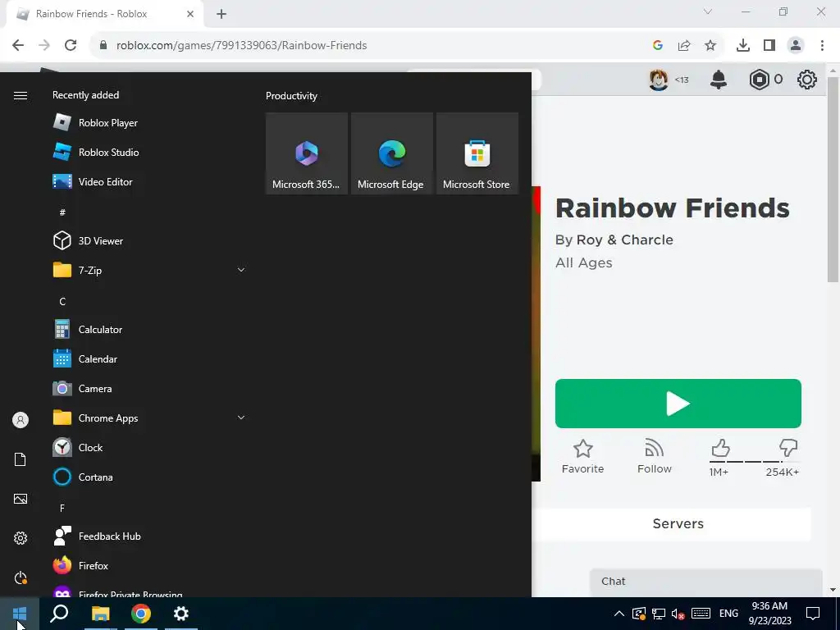Image resolution: width=840 pixels, height=630 pixels.
Task: Open the notification center icon
Action: (813, 614)
